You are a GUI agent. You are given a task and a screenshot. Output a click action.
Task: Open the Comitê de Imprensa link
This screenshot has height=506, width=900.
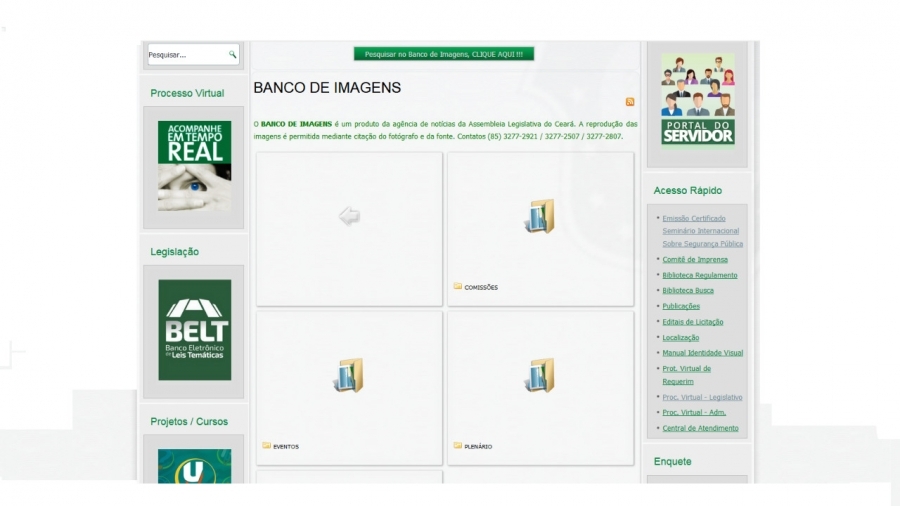pos(694,260)
